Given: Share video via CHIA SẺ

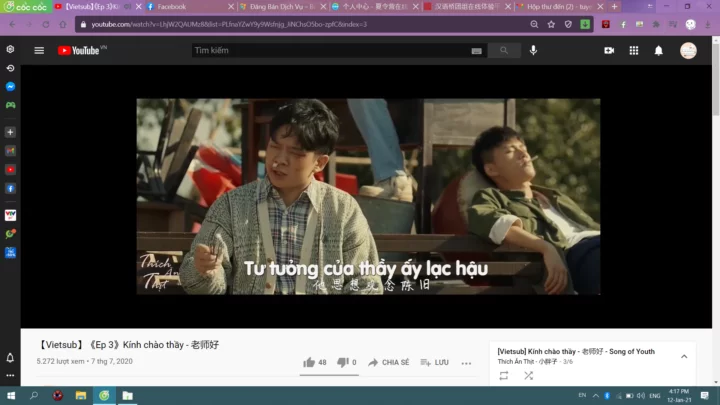Looking at the screenshot, I should point(388,362).
